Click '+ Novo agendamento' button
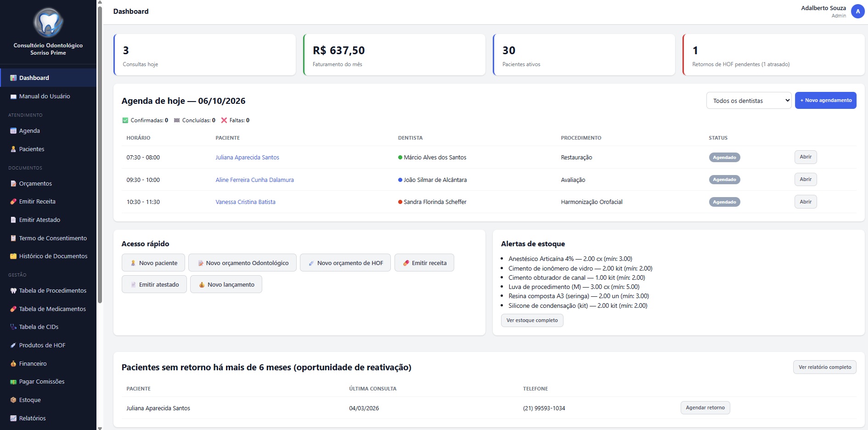 point(825,101)
